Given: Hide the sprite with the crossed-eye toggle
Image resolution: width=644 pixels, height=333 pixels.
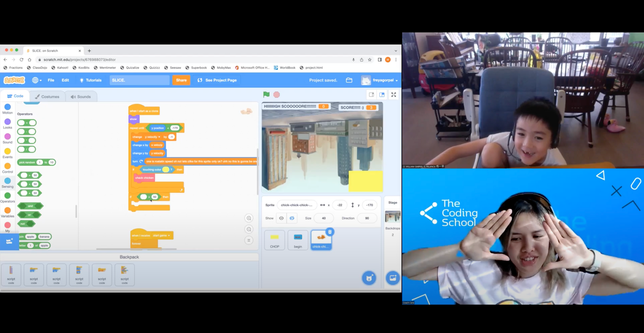Looking at the screenshot, I should point(292,218).
